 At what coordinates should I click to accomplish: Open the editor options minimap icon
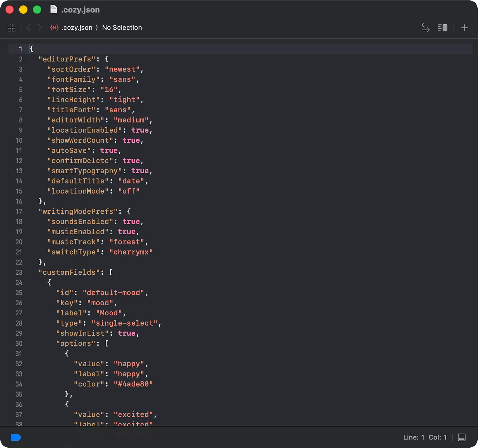[x=443, y=28]
